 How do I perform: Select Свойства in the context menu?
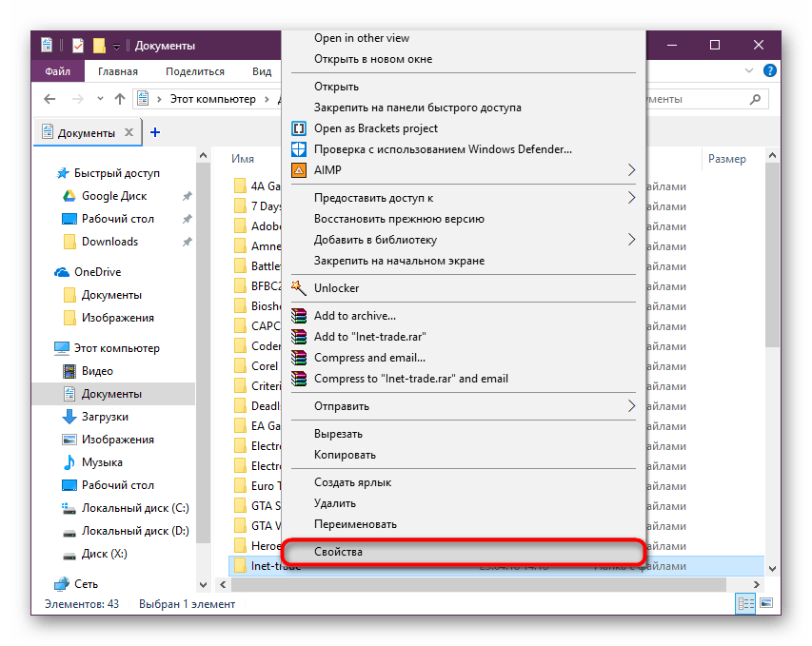339,552
